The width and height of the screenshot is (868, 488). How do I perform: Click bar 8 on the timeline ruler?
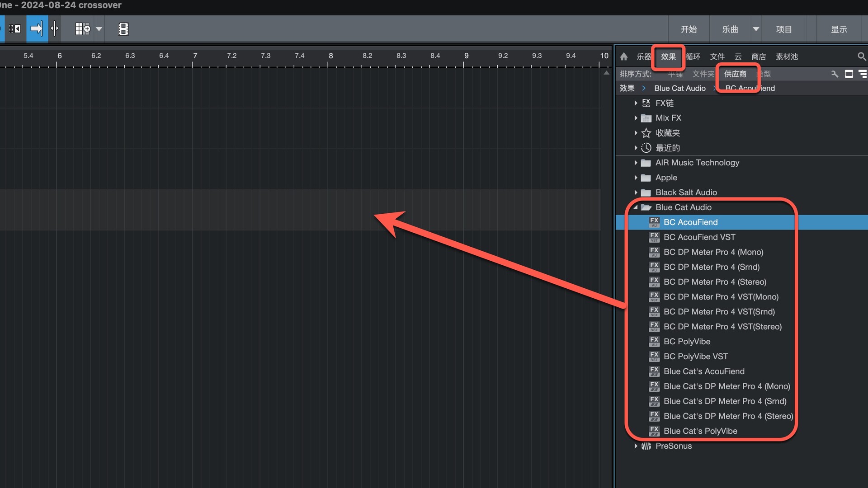330,56
